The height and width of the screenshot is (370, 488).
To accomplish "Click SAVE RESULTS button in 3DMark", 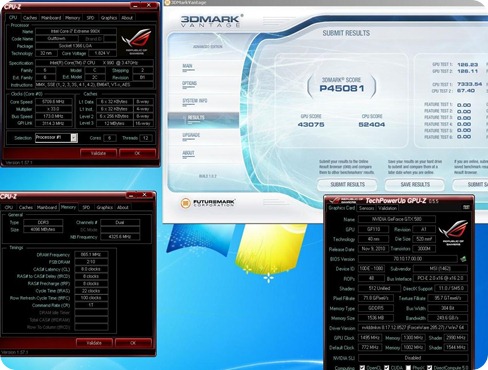I will (415, 184).
